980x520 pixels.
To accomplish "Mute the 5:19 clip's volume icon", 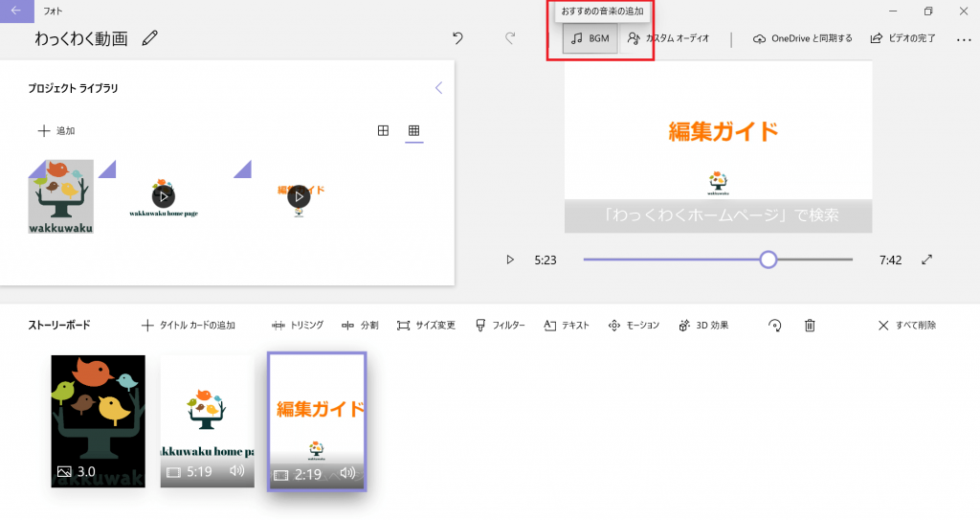I will click(237, 471).
